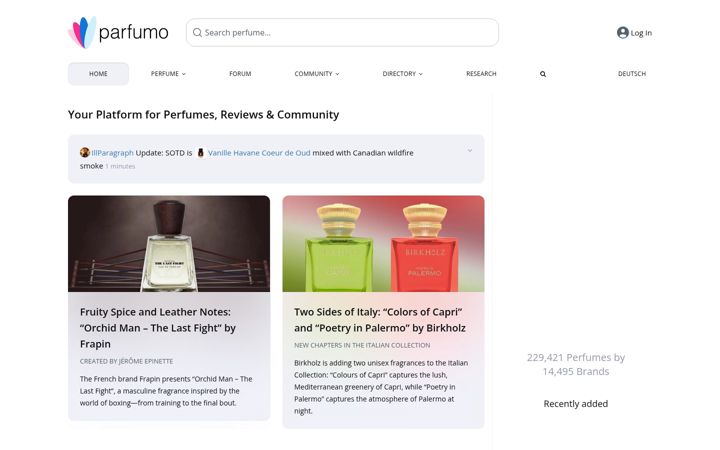Open the Research menu item
Image resolution: width=720 pixels, height=450 pixels.
pyautogui.click(x=481, y=73)
